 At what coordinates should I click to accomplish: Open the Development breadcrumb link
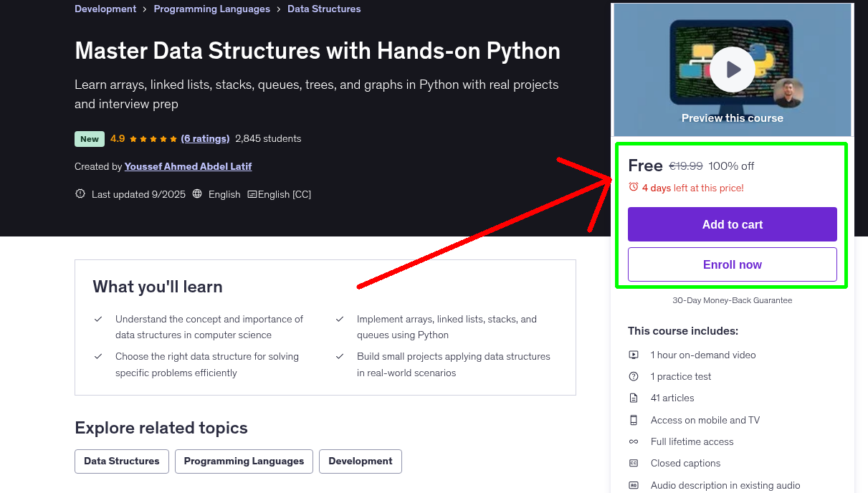coord(105,9)
